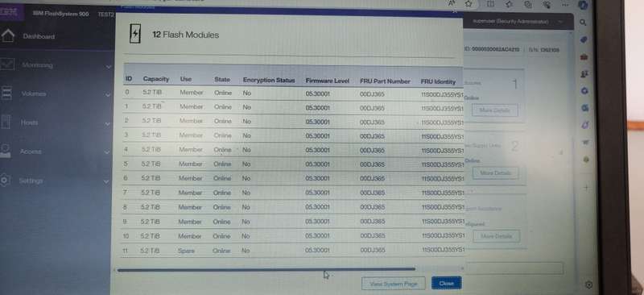Click the View System Page button
644x295 pixels.
click(394, 284)
